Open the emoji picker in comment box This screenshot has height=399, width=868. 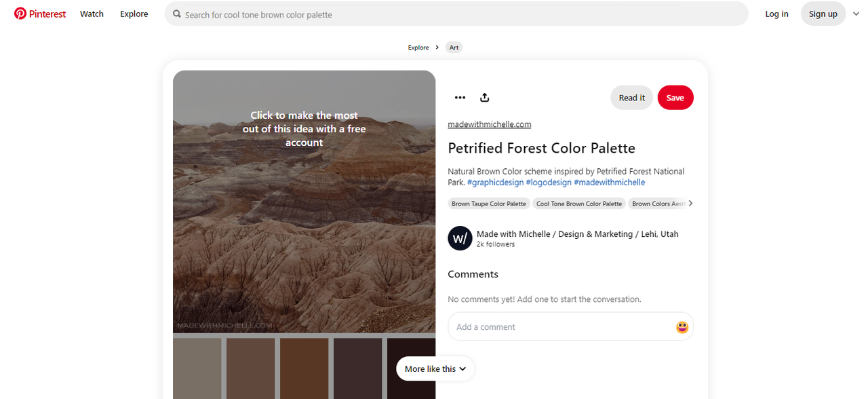coord(682,327)
